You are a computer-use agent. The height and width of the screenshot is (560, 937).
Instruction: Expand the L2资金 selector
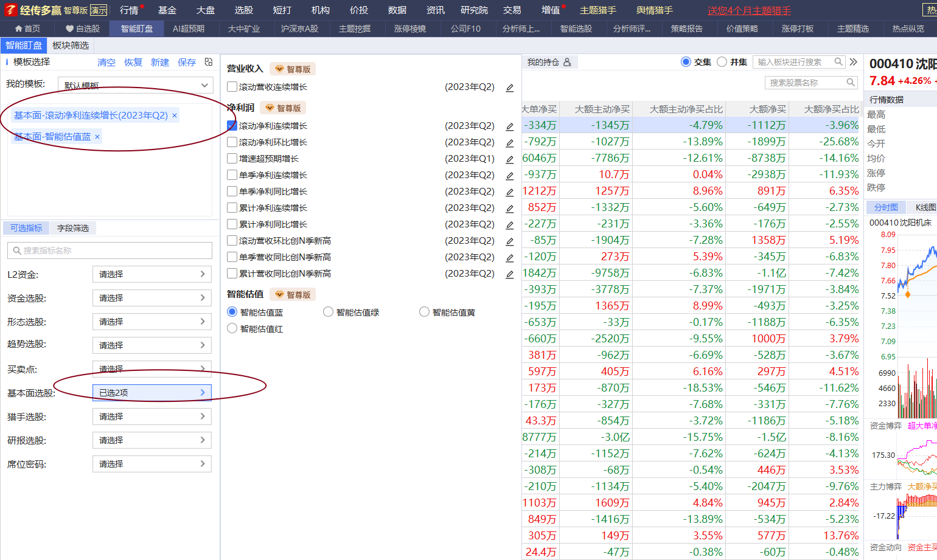(x=152, y=274)
